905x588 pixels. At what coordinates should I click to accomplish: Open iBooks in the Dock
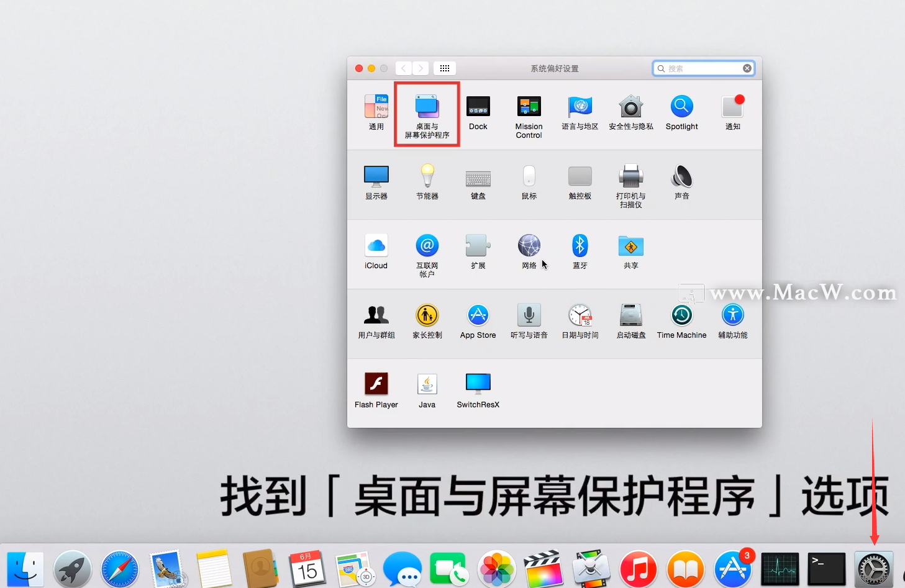point(686,569)
